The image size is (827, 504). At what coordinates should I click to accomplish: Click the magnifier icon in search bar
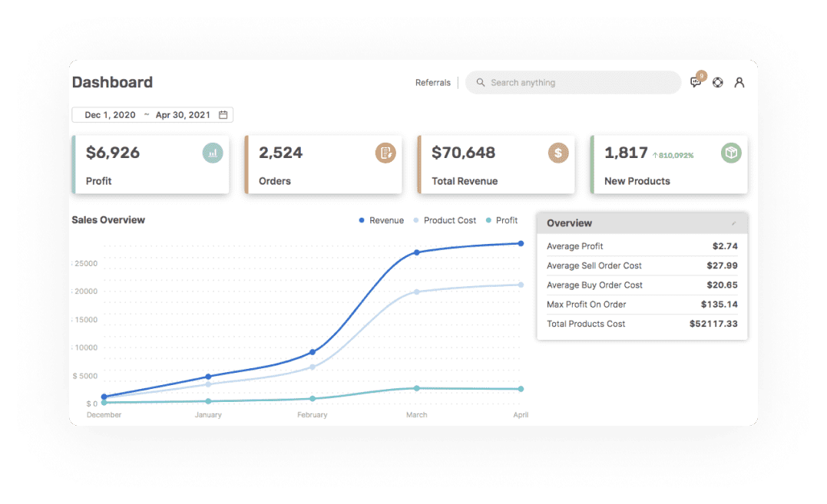pos(481,83)
